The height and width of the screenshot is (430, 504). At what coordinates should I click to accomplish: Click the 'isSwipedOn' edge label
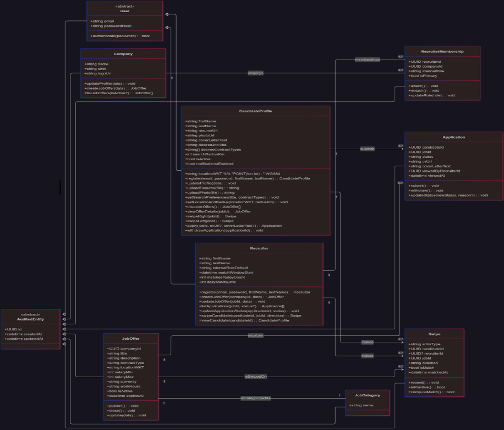255,377
